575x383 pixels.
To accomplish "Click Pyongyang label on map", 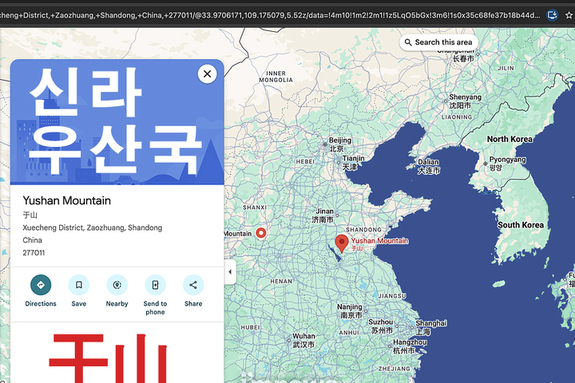I will tap(507, 164).
